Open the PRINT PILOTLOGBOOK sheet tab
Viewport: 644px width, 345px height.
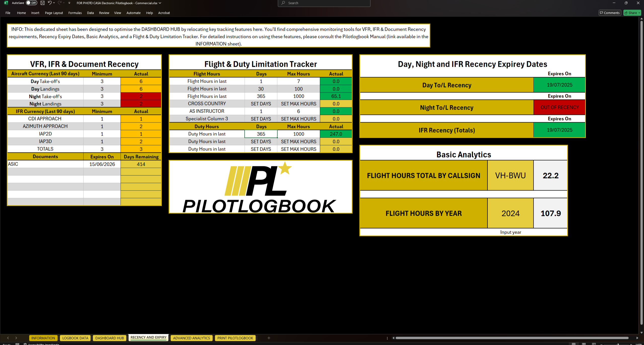(x=235, y=338)
